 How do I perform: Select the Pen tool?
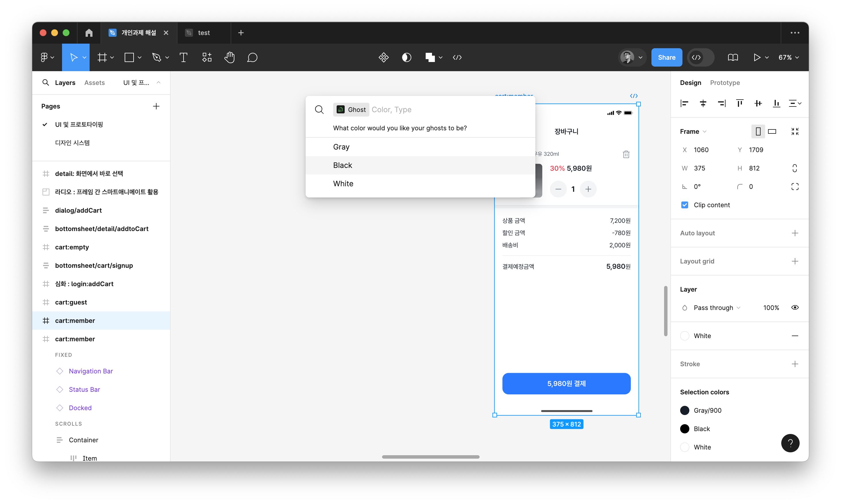pyautogui.click(x=156, y=57)
